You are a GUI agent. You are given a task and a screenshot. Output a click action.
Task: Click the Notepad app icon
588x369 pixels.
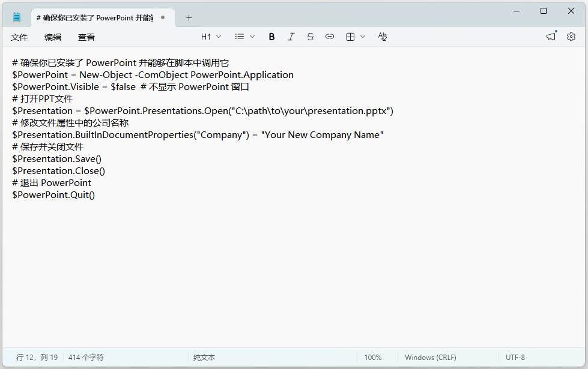(17, 17)
